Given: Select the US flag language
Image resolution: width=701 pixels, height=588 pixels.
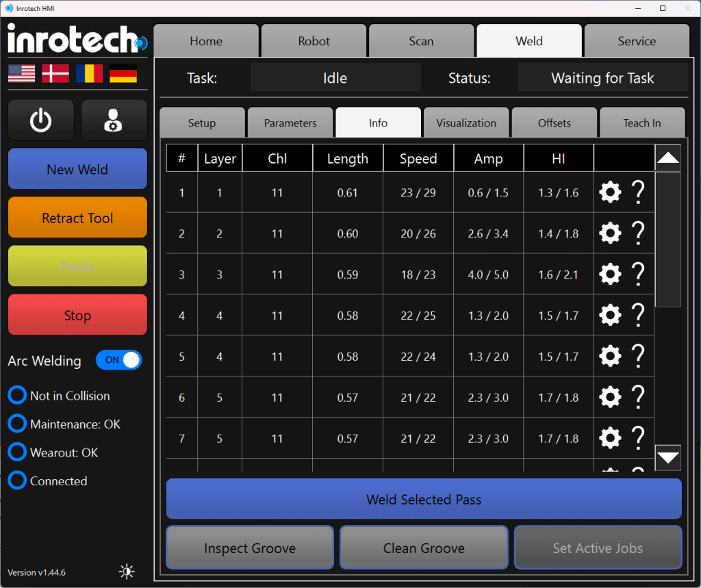Looking at the screenshot, I should click(x=21, y=73).
